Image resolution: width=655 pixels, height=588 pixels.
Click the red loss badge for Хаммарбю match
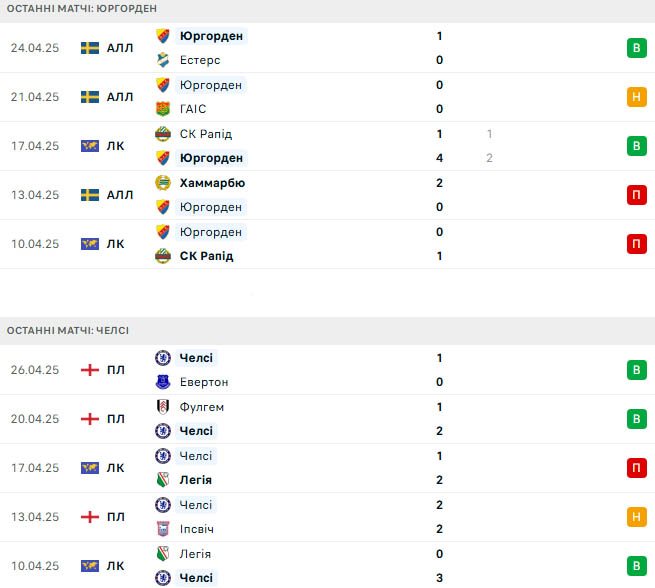pos(636,195)
